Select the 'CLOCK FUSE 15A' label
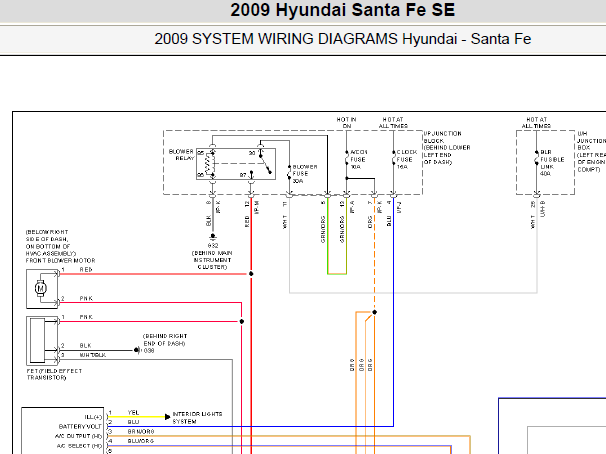The image size is (606, 454). coord(407,159)
